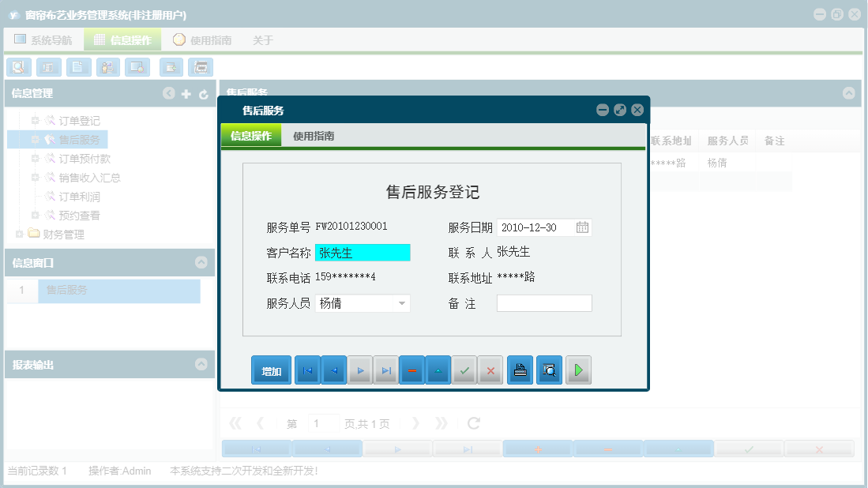Click the green checkmark confirm button
Viewport: 868px width, 488px height.
pos(464,370)
